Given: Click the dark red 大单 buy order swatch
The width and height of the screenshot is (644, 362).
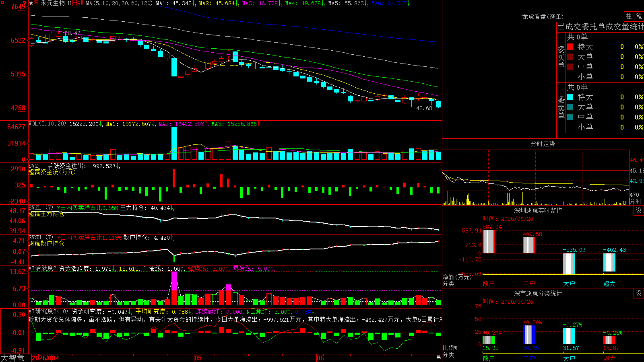Looking at the screenshot, I should click(570, 57).
